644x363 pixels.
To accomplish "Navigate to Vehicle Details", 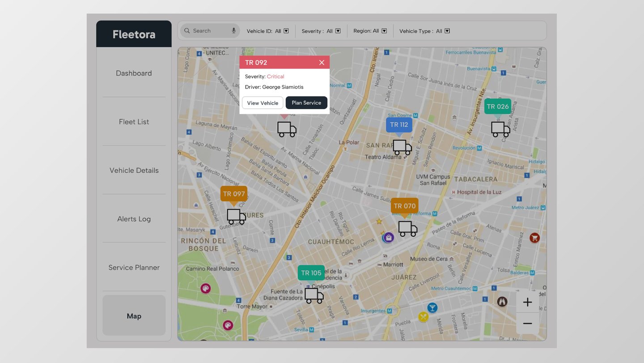I will click(x=134, y=170).
